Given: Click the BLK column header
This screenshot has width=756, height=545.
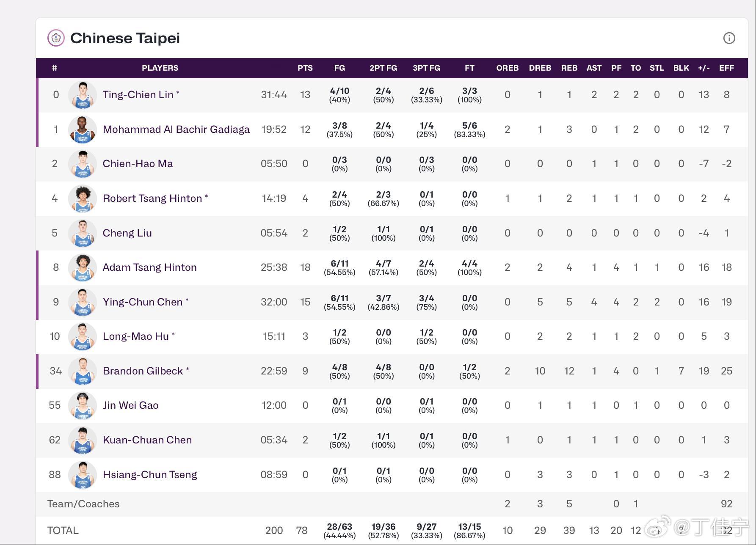Looking at the screenshot, I should (x=681, y=68).
